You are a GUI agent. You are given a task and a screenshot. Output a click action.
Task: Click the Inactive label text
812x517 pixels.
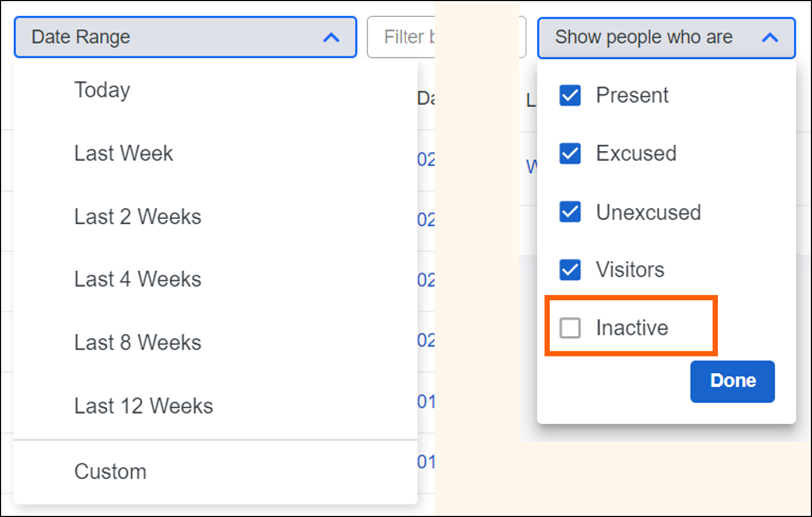[x=632, y=328]
